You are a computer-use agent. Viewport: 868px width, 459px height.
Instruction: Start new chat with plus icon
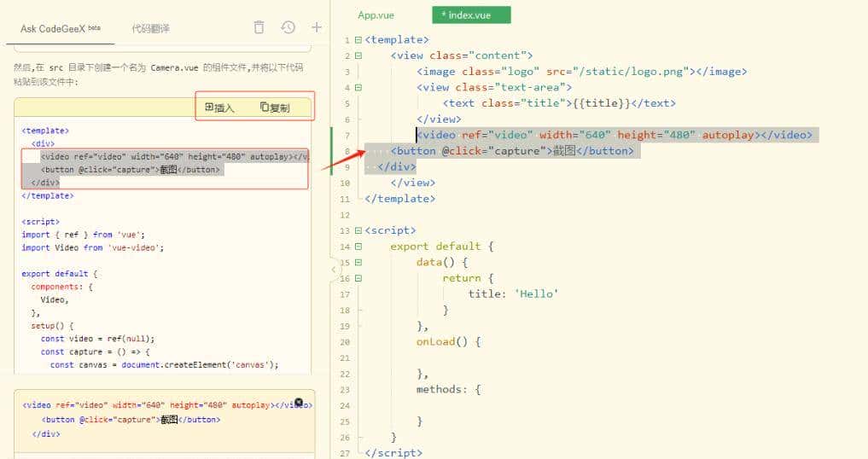click(x=317, y=27)
